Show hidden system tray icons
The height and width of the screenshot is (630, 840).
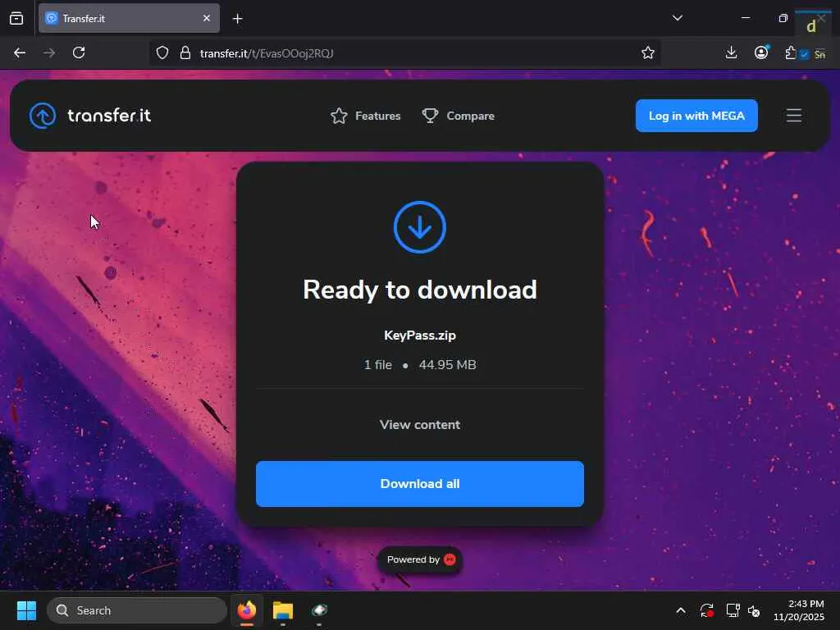tap(680, 610)
